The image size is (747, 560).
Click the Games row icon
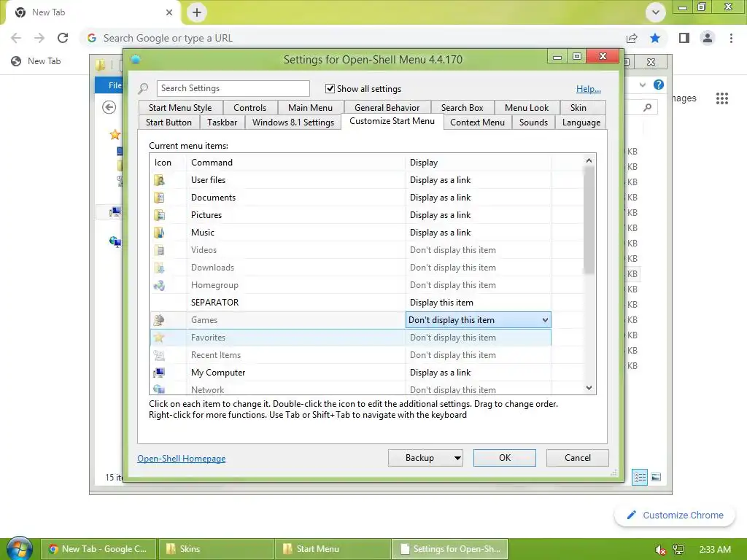(159, 320)
